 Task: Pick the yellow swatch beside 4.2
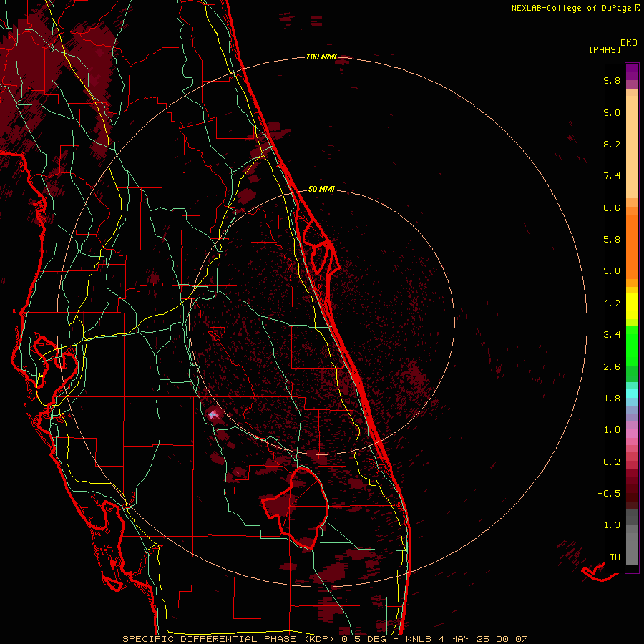point(632,306)
